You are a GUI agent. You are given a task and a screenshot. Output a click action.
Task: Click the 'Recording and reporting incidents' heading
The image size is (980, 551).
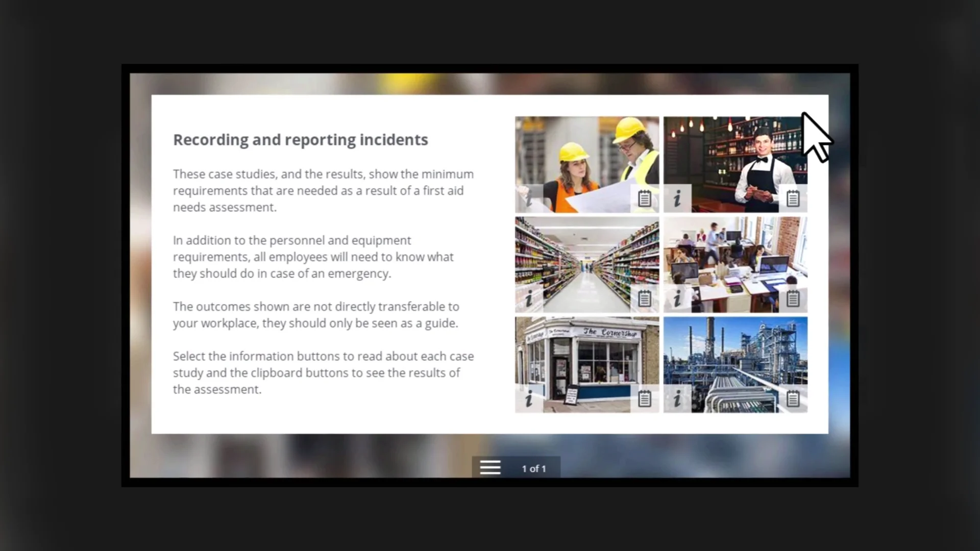[300, 140]
